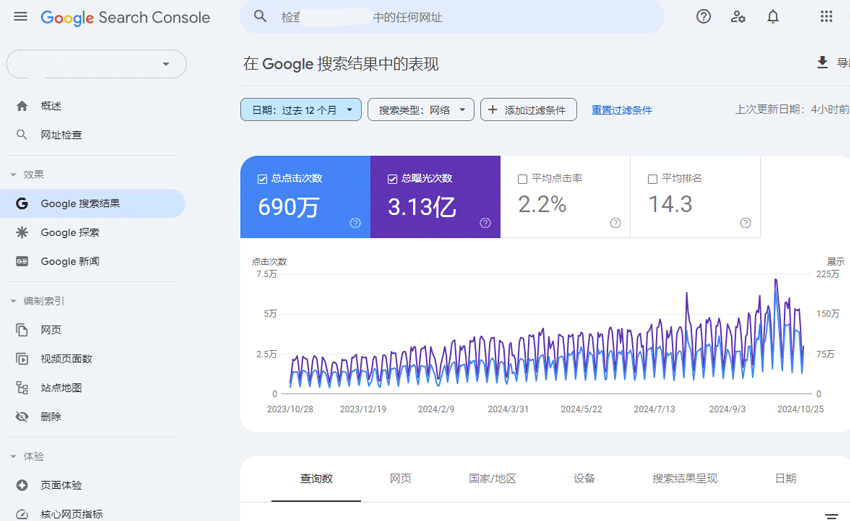This screenshot has height=521, width=850.
Task: Click the news icon for Google 新闻
Action: (22, 261)
